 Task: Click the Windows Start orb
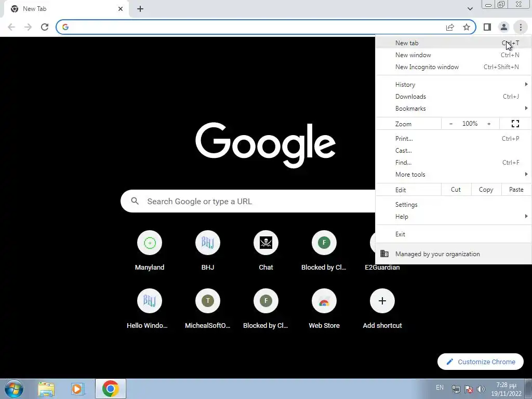[x=14, y=389]
